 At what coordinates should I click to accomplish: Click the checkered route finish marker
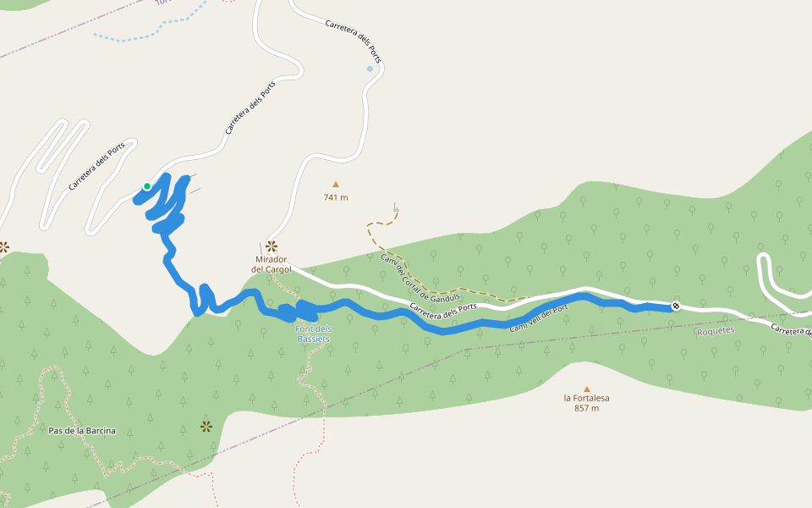(675, 306)
